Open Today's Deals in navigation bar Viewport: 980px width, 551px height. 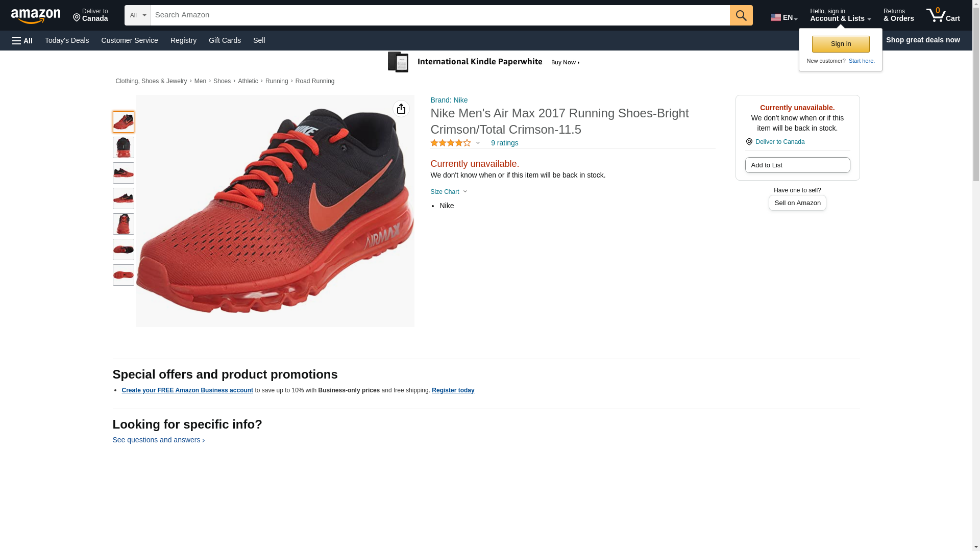(x=67, y=40)
